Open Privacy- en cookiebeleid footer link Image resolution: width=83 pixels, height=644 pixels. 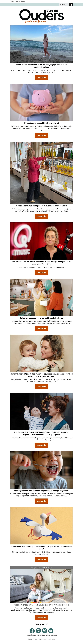tap(38, 635)
